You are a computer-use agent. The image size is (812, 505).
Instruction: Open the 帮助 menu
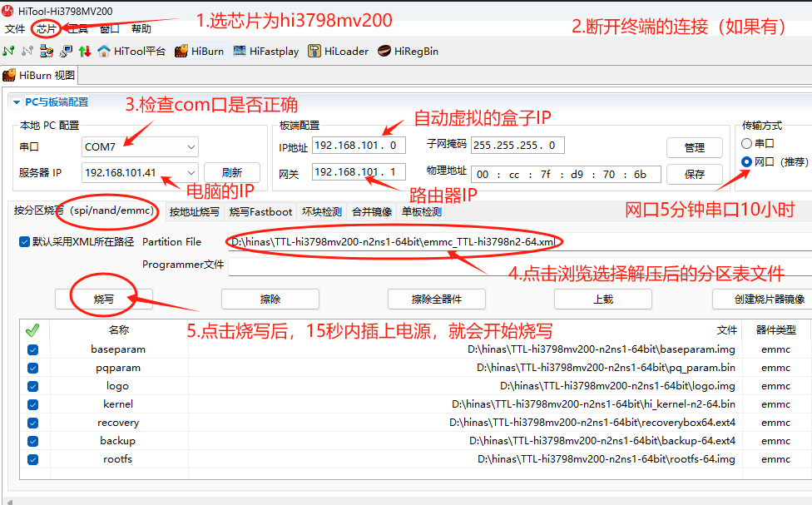141,29
